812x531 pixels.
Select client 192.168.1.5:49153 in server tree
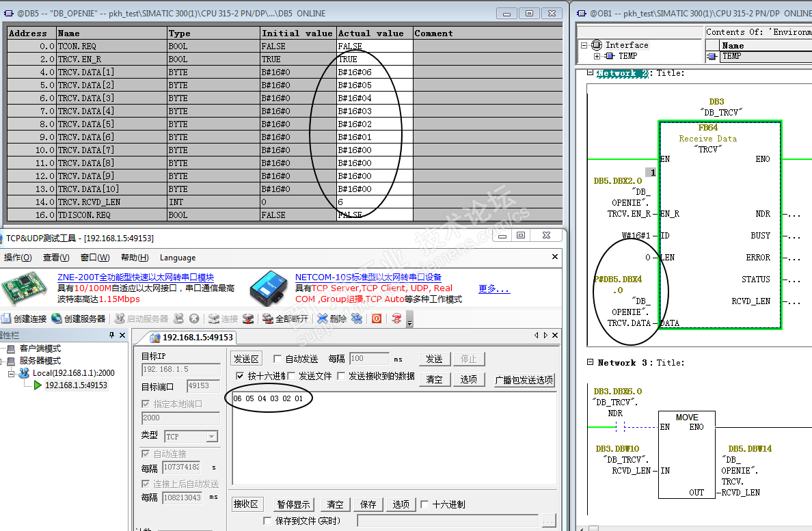75,385
